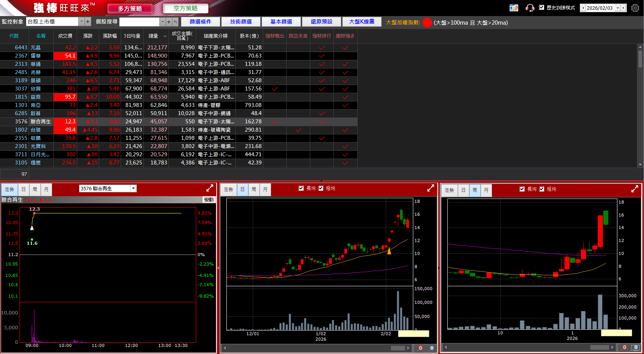Click the headset customer support icon

[530, 8]
